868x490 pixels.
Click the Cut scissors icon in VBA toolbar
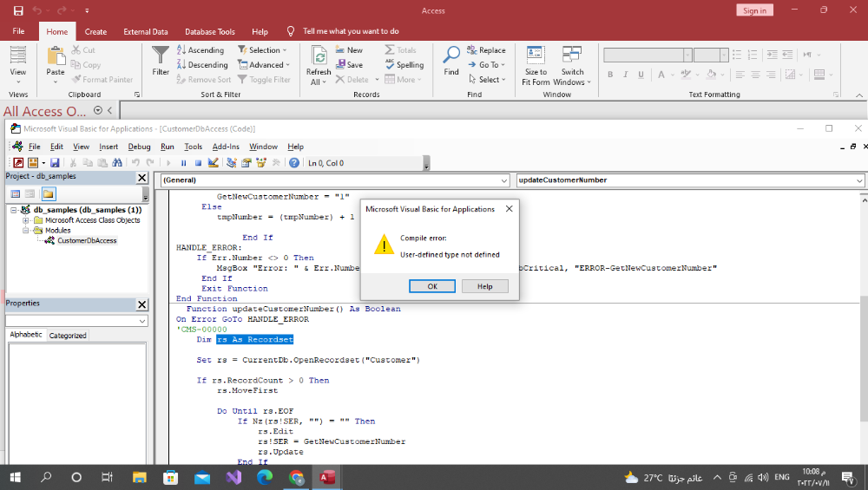[x=73, y=162]
